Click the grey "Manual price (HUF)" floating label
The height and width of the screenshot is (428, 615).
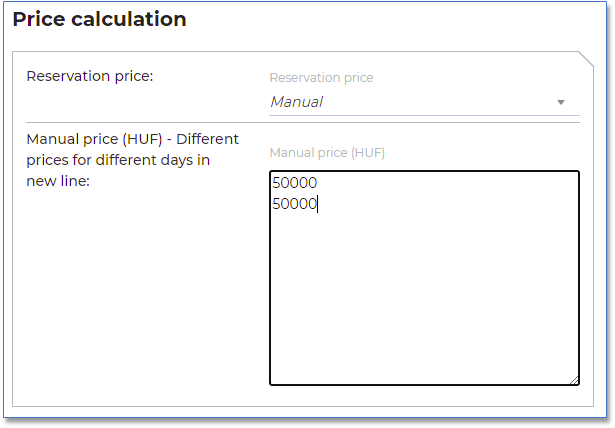click(x=327, y=153)
